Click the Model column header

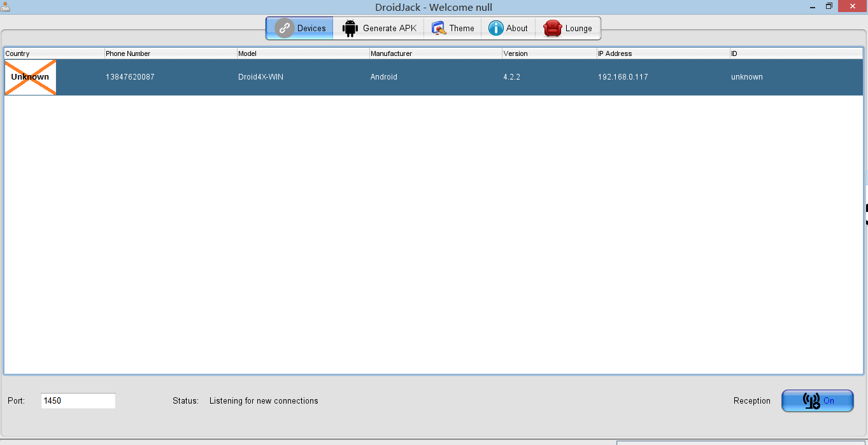click(x=303, y=53)
